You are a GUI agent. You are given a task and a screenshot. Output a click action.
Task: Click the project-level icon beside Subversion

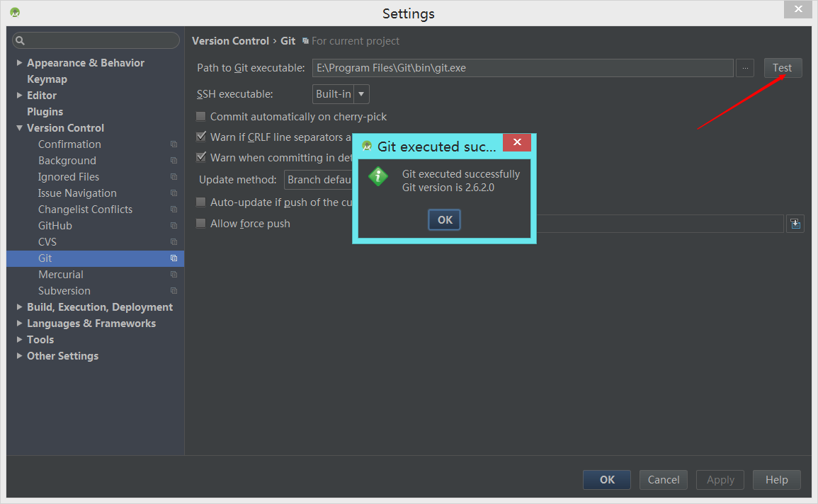point(174,291)
